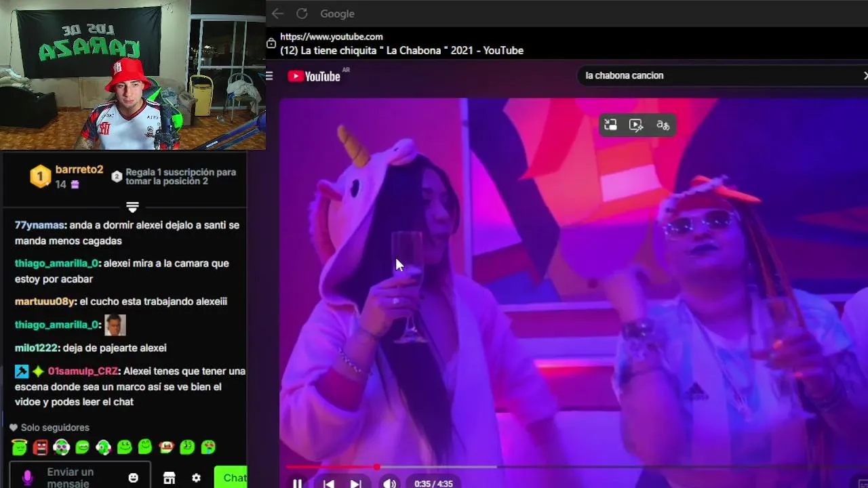
Task: Insert the green closed-eyes happy emote
Action: tap(145, 447)
